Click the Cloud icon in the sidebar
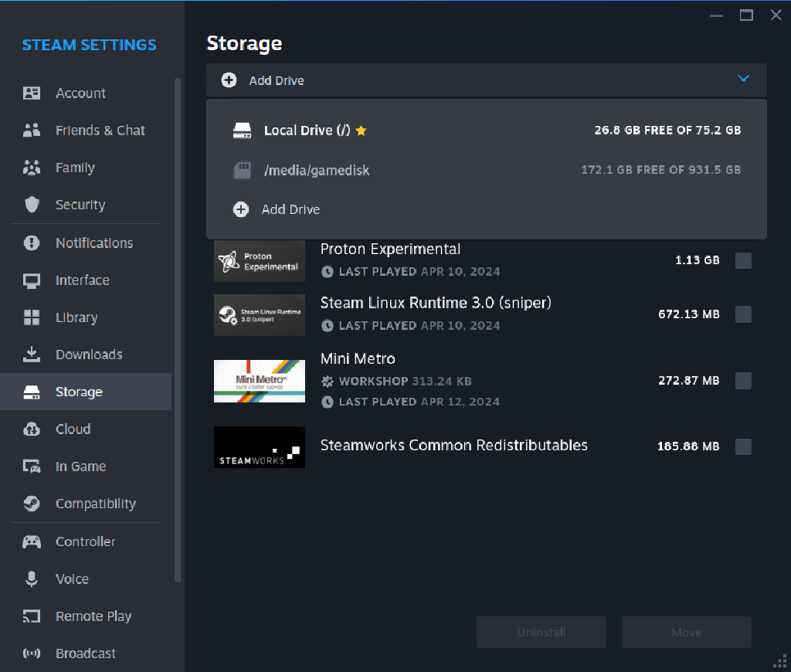 point(32,429)
